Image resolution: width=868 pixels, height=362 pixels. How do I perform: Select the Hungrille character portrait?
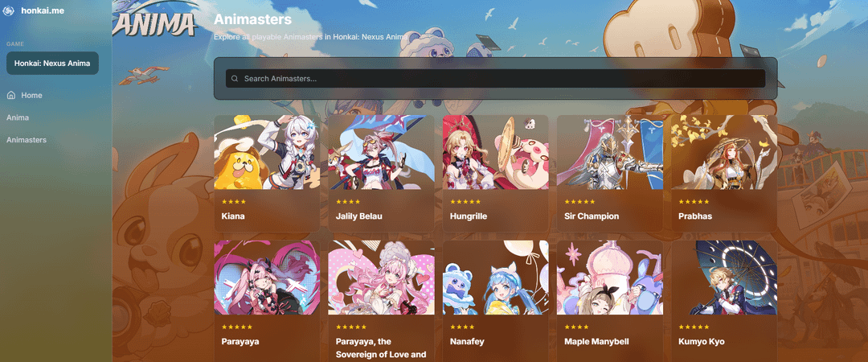click(495, 153)
